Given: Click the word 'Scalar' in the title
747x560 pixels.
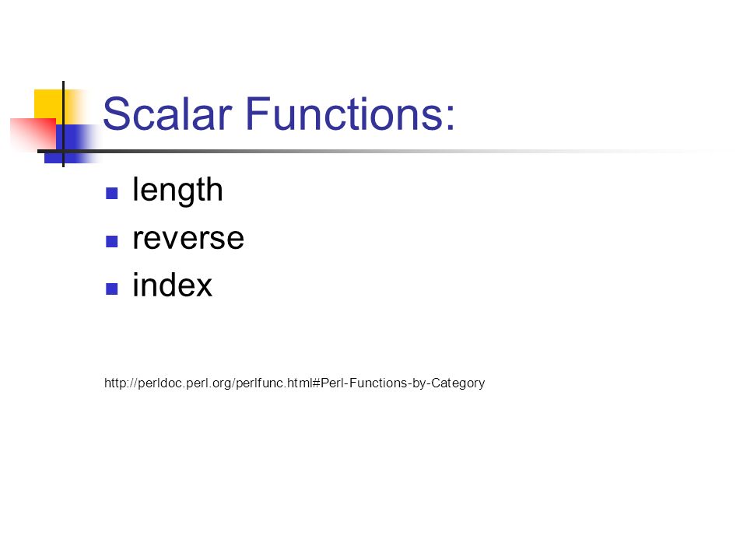Looking at the screenshot, I should (167, 114).
